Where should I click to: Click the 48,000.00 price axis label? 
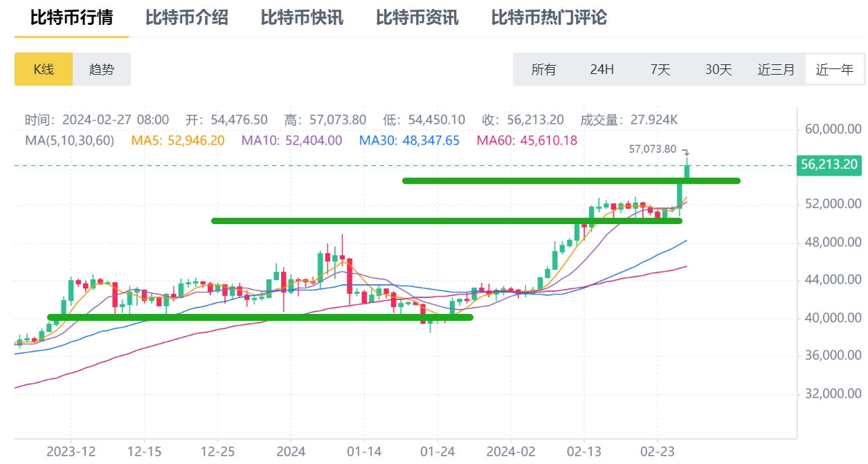point(833,243)
